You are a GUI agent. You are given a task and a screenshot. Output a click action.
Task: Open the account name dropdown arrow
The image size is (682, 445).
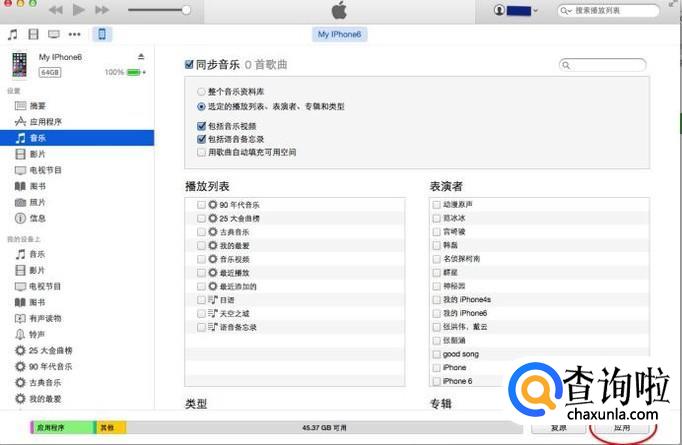(535, 10)
